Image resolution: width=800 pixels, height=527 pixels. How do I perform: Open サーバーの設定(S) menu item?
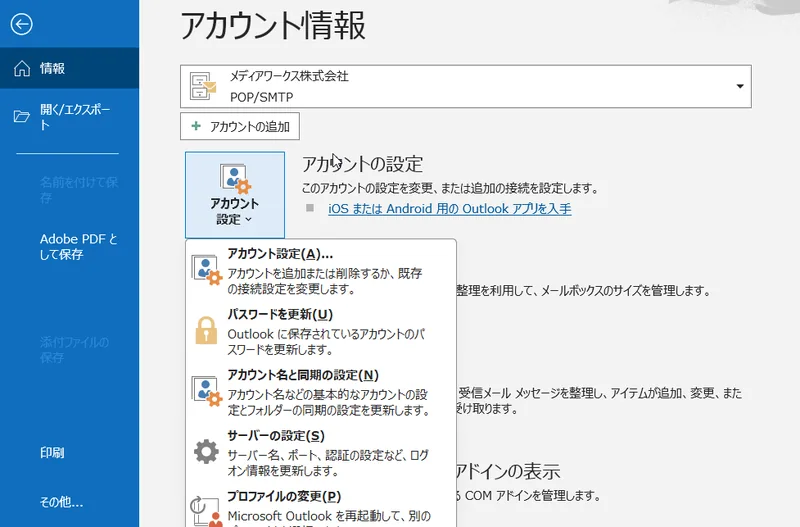pos(321,452)
